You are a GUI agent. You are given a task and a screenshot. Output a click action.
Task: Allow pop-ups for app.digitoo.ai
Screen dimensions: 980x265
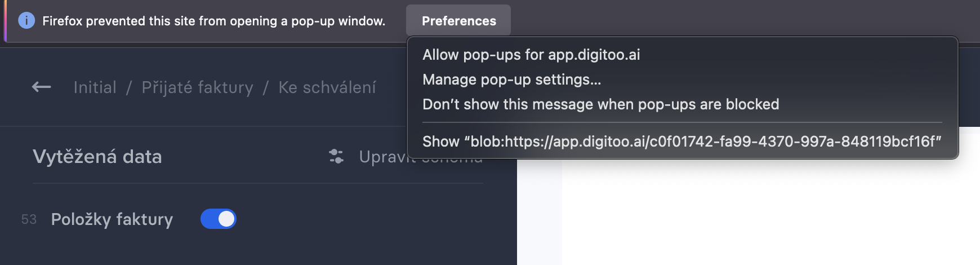(531, 55)
